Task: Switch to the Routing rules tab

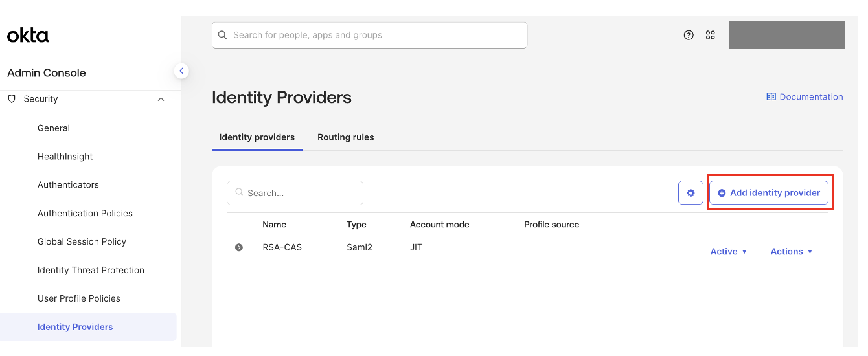Action: (346, 137)
